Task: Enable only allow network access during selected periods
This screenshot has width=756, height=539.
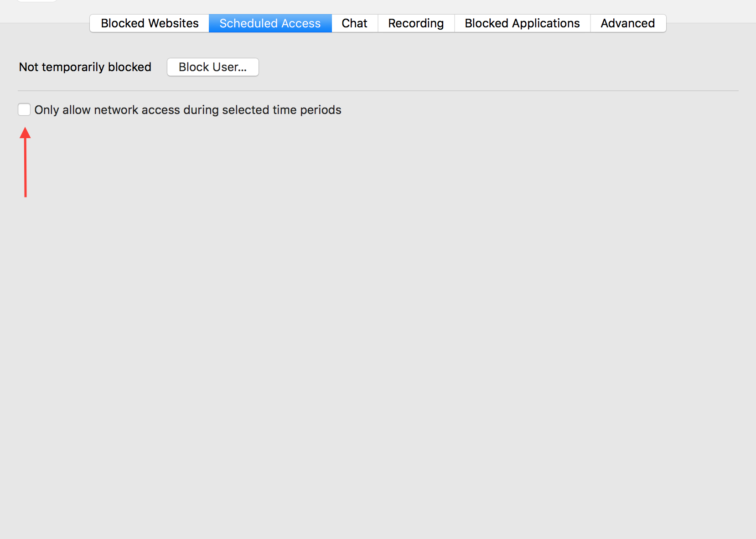Action: 24,109
